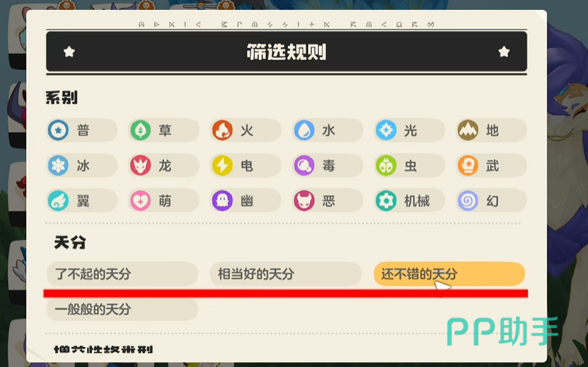Choose the 毒 poison type icon
Image resolution: width=588 pixels, height=367 pixels.
[x=304, y=166]
